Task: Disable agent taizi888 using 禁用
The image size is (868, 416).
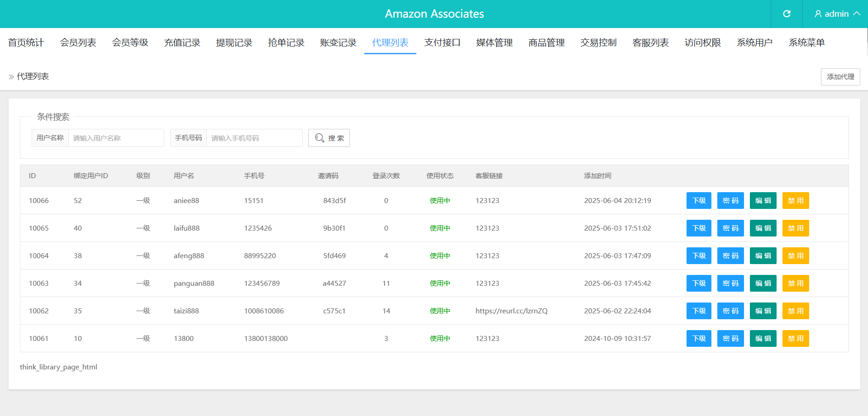Action: (x=796, y=311)
